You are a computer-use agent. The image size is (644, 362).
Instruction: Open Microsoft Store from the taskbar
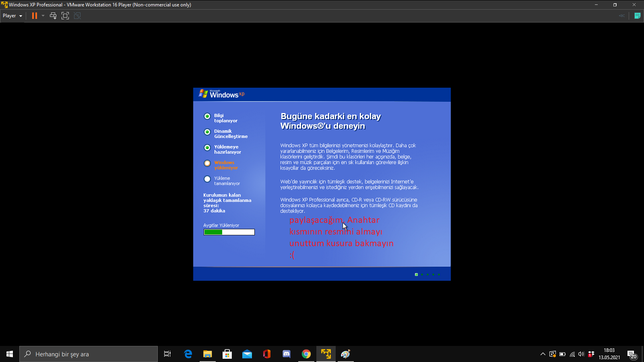(227, 354)
